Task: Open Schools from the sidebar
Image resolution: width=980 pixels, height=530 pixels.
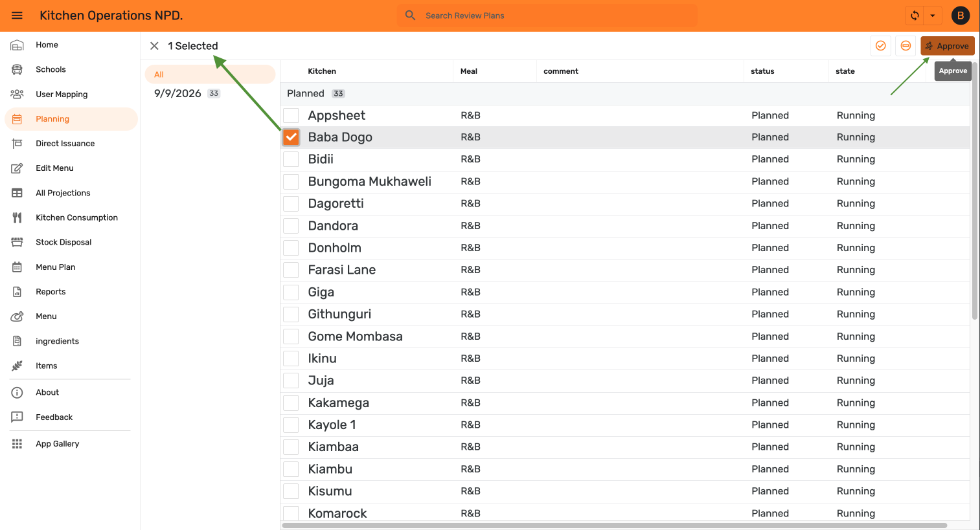Action: (x=71, y=69)
